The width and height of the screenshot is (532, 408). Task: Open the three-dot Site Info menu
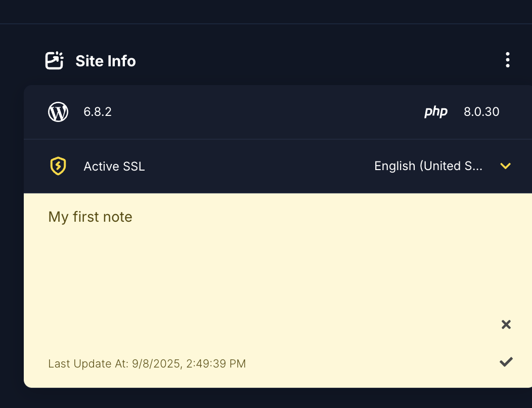point(508,60)
